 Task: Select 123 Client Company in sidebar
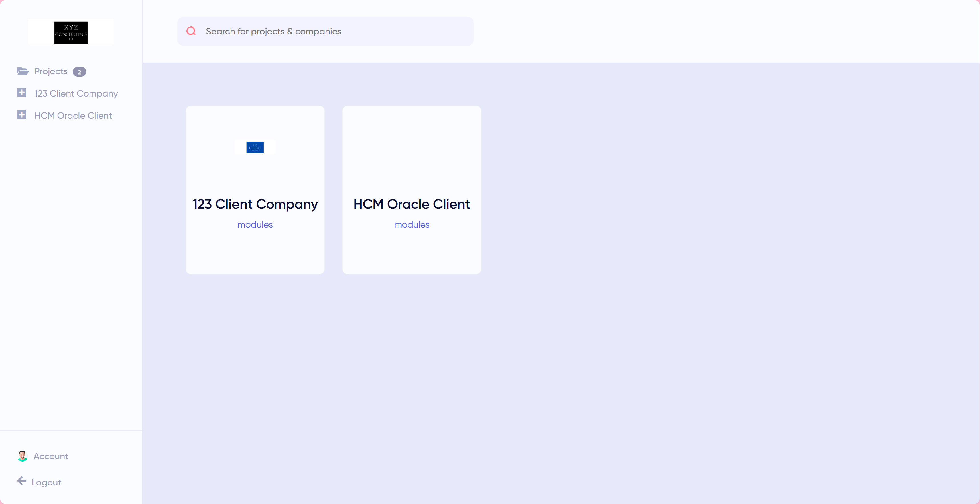[76, 93]
